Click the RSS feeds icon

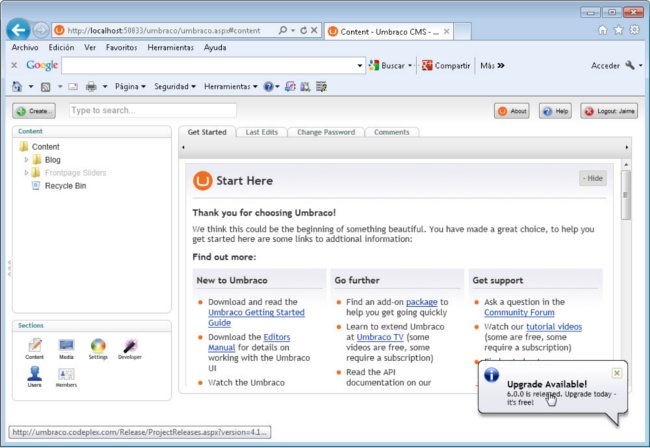click(x=46, y=87)
